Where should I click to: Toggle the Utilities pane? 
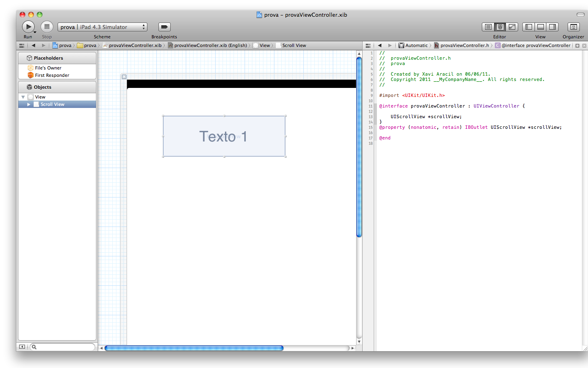point(552,27)
